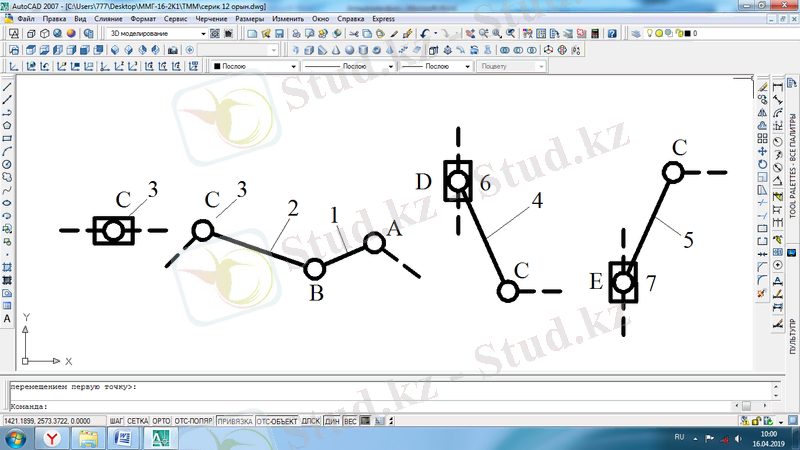Toggle ВЕС lineweight display
800x450 pixels.
click(350, 421)
